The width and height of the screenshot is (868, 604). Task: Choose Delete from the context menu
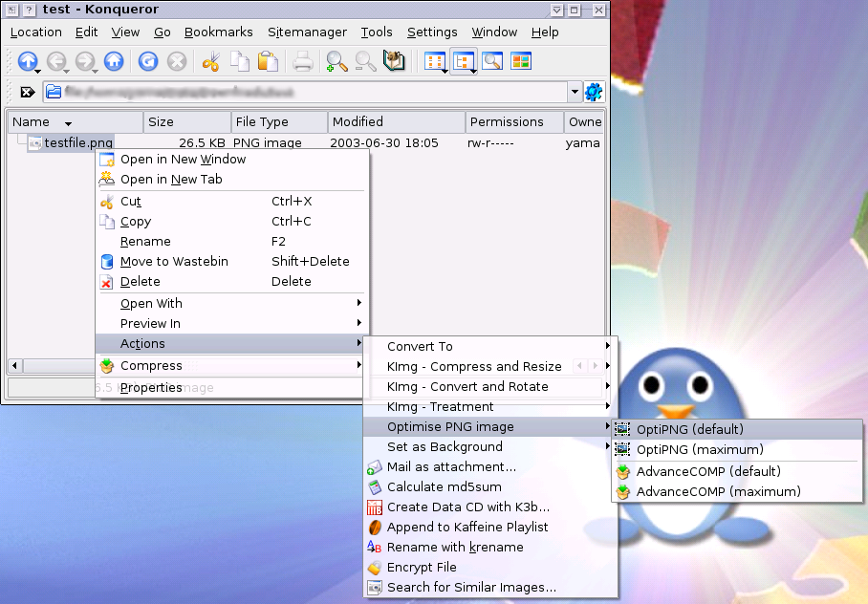coord(231,281)
